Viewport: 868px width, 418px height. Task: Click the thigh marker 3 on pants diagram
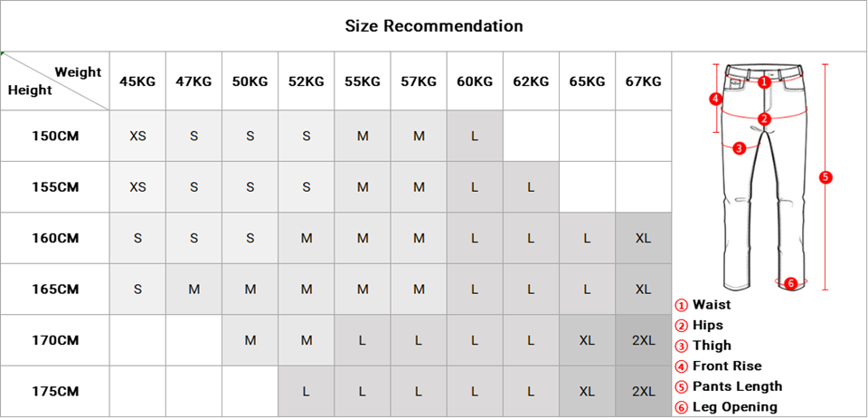(739, 147)
